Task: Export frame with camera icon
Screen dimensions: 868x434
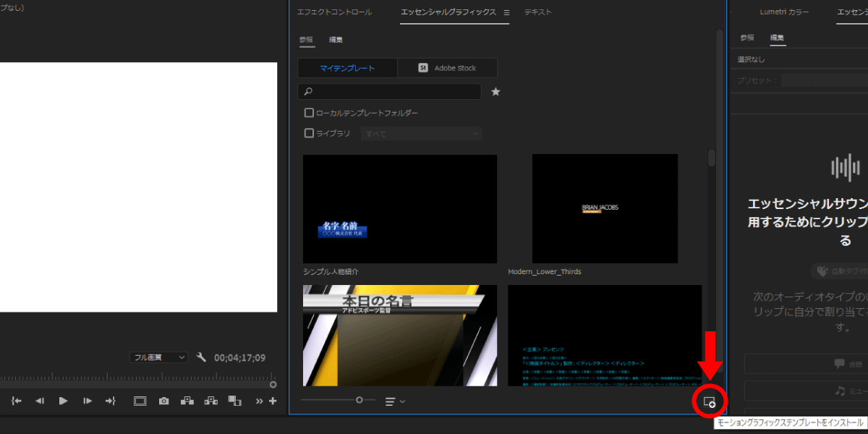Action: click(164, 401)
